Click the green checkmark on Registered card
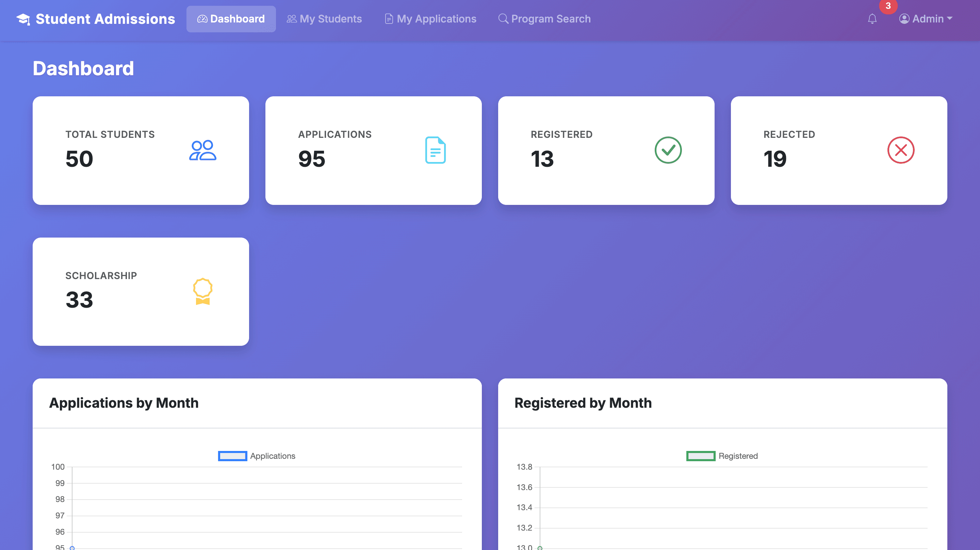This screenshot has width=980, height=550. [668, 150]
